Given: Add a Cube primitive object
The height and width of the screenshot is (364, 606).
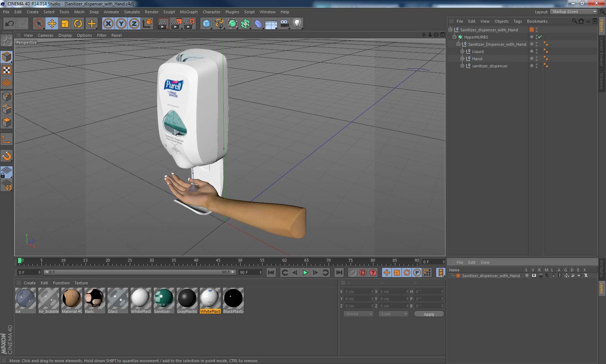Looking at the screenshot, I should (x=206, y=24).
